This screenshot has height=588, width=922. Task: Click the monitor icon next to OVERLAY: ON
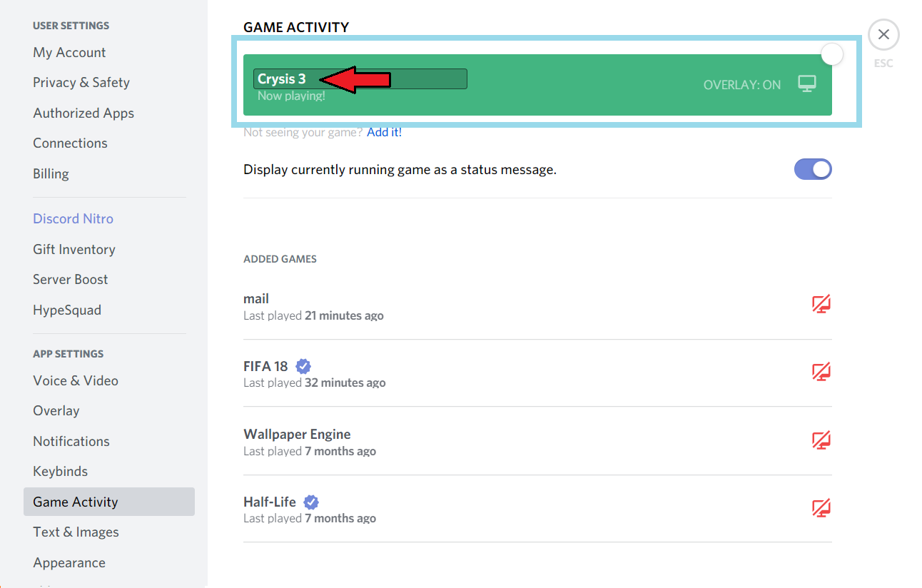(807, 83)
